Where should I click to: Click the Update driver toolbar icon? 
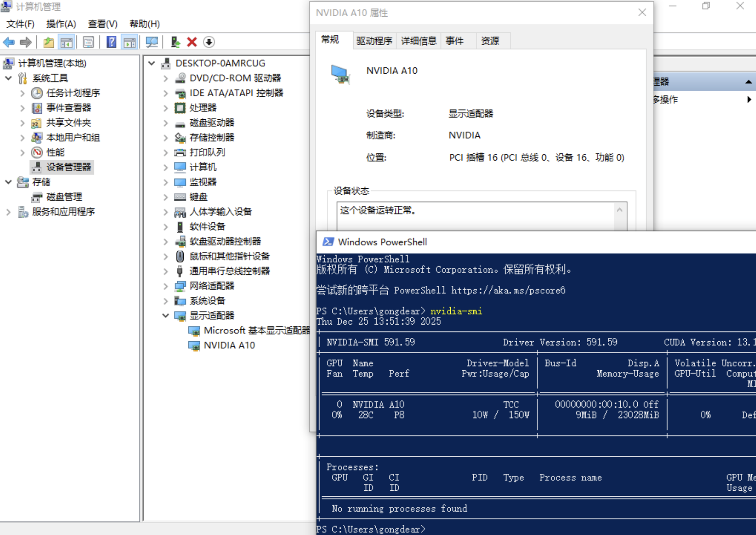175,42
